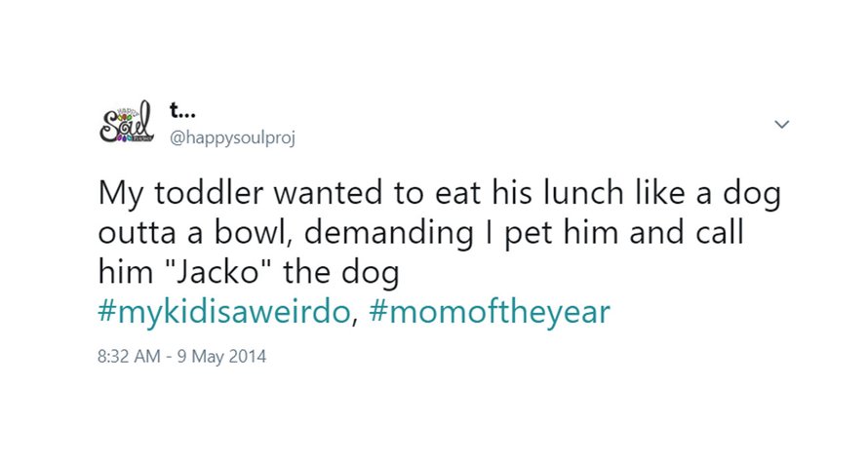
Task: Click the "9 May 2014" date
Action: [x=221, y=356]
